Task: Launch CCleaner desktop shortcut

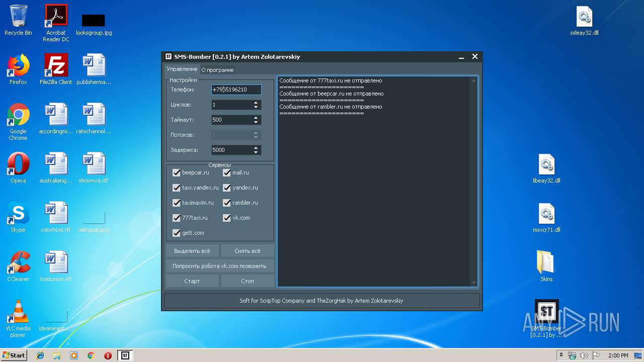Action: tap(18, 266)
